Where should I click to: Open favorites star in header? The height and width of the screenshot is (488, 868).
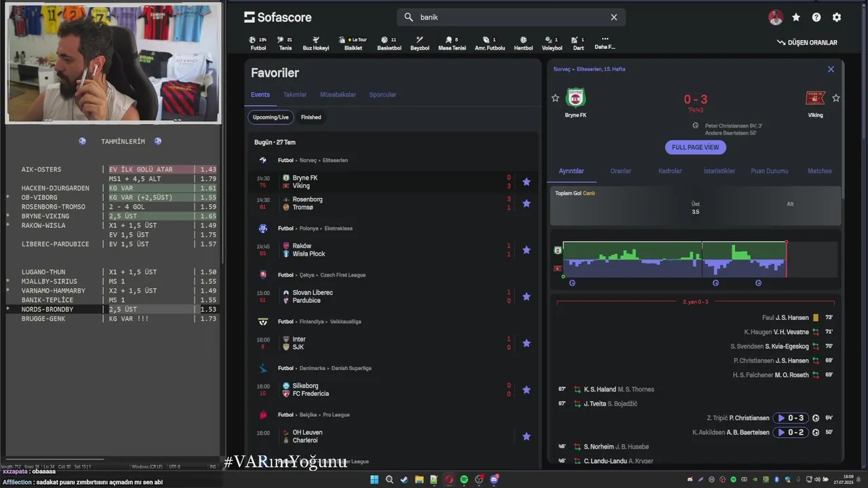796,18
